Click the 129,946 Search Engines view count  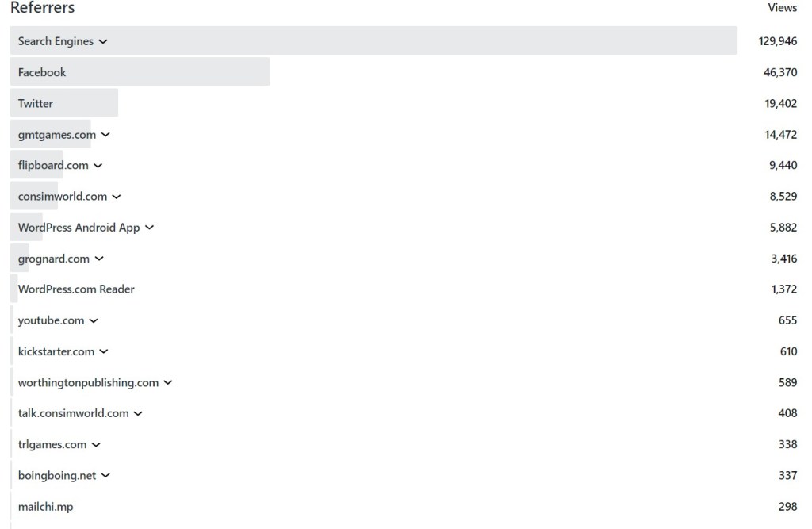pos(777,41)
